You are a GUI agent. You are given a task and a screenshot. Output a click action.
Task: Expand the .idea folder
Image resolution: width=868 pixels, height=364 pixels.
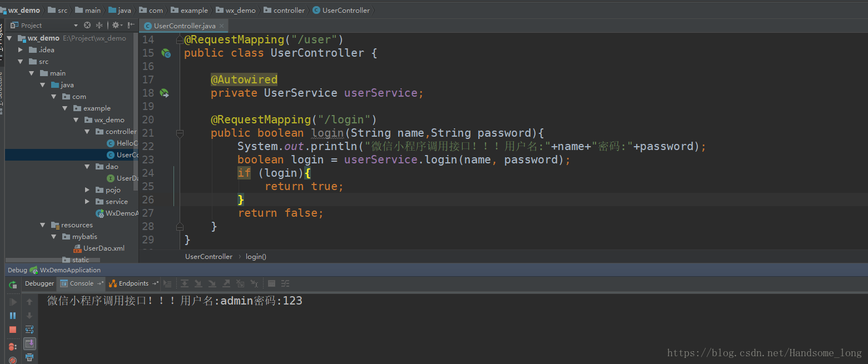tap(21, 50)
